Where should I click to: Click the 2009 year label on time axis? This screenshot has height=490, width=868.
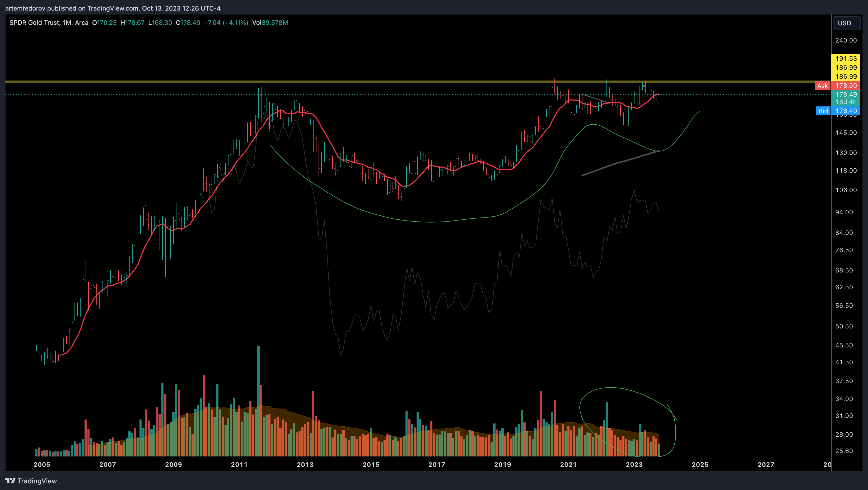[174, 465]
